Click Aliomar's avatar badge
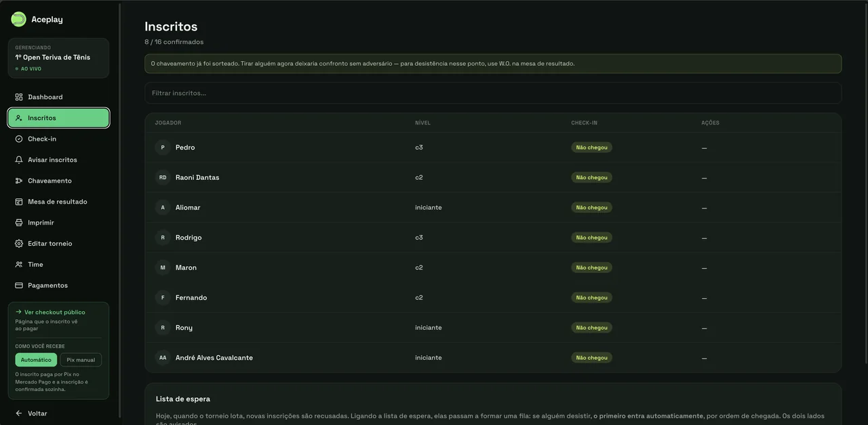Screen dimensions: 868x425 (x=163, y=207)
